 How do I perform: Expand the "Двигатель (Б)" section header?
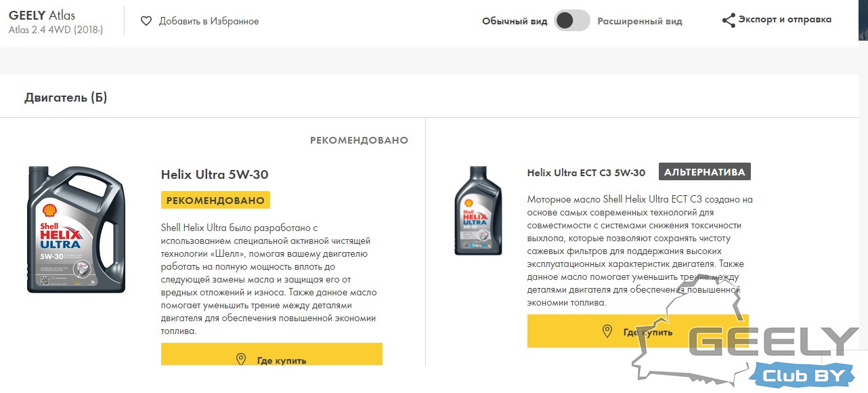[x=66, y=98]
